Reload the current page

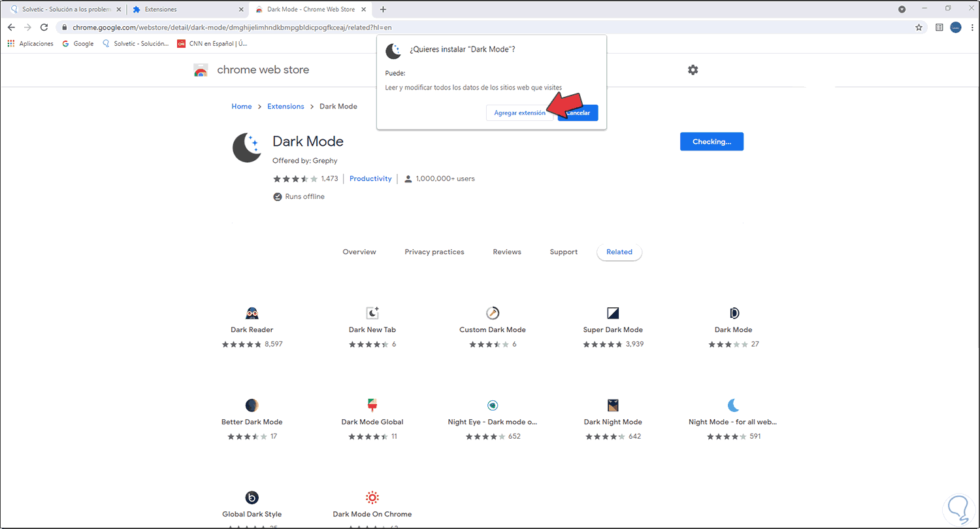point(44,27)
